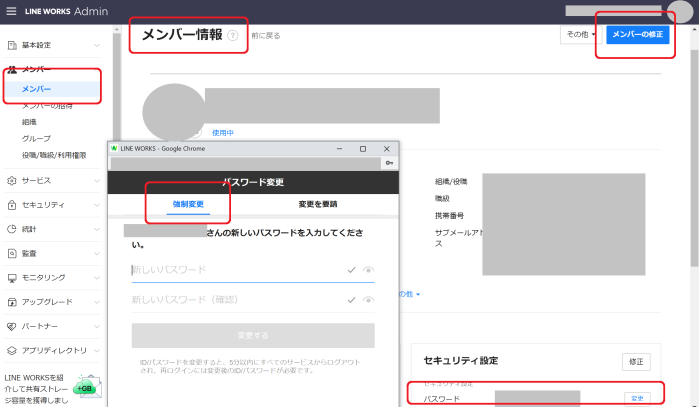Click the メンバー people icon in sidebar

12,69
